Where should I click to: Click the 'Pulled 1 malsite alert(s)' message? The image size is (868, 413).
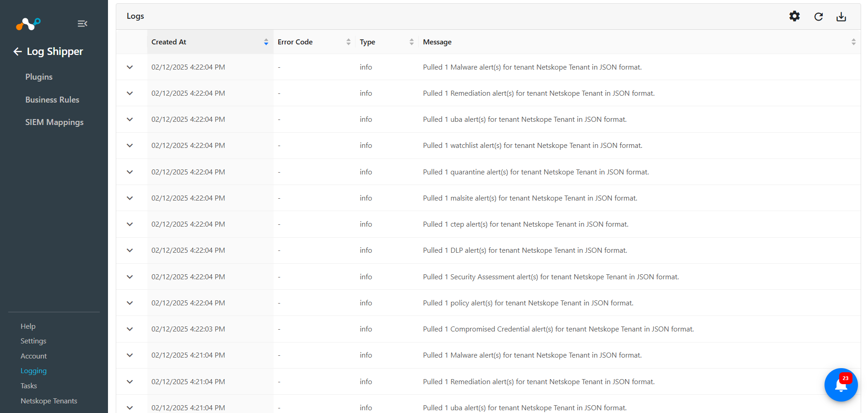[530, 198]
